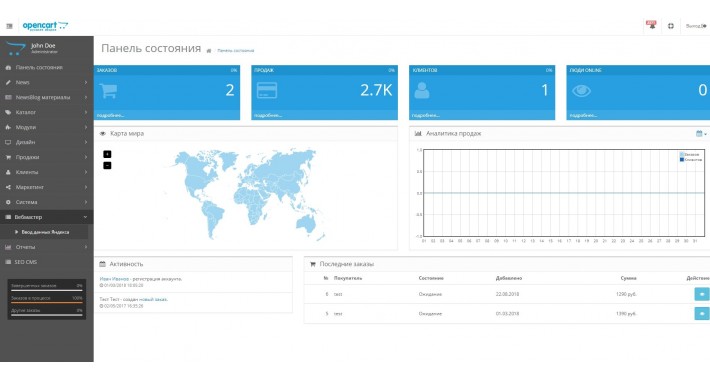
Task: Click the новый заказ activity link
Action: tap(153, 299)
